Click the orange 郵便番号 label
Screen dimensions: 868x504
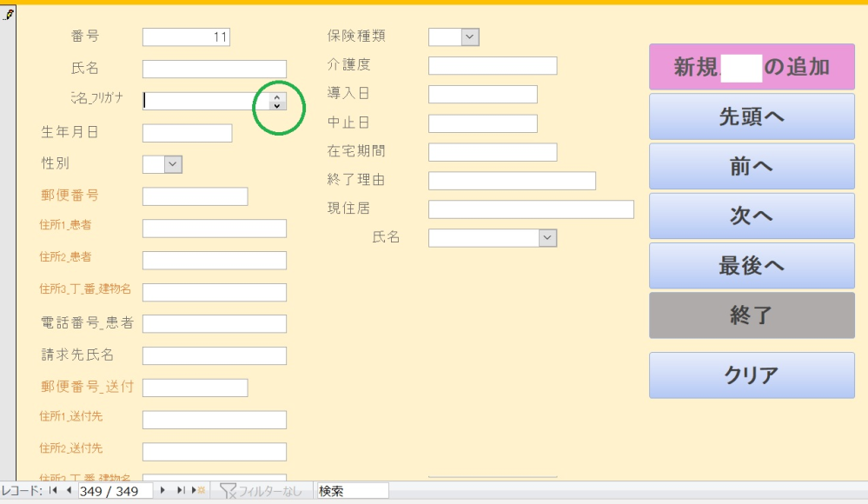[70, 196]
